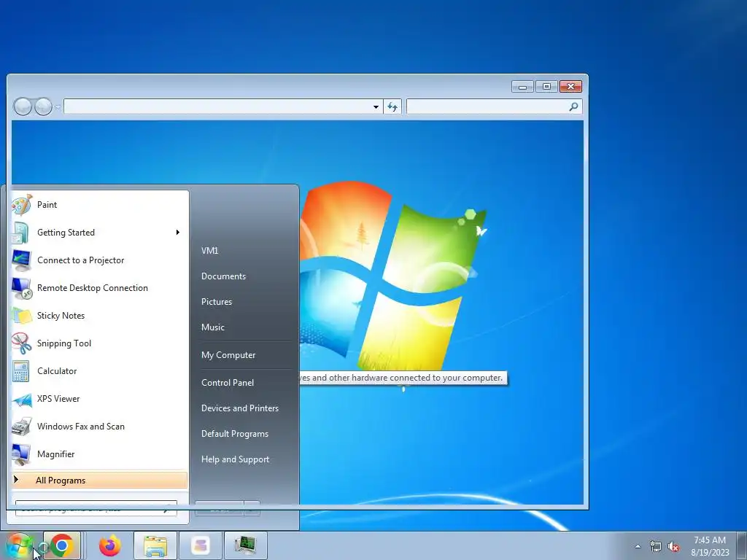Click the search magnifier icon in window
This screenshot has width=747, height=560.
coord(573,106)
